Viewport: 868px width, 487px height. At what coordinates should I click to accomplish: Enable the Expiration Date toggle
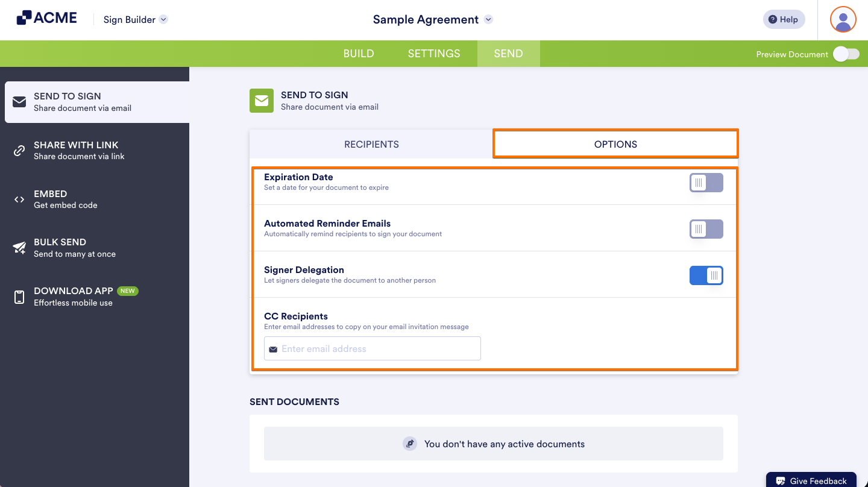coord(706,183)
